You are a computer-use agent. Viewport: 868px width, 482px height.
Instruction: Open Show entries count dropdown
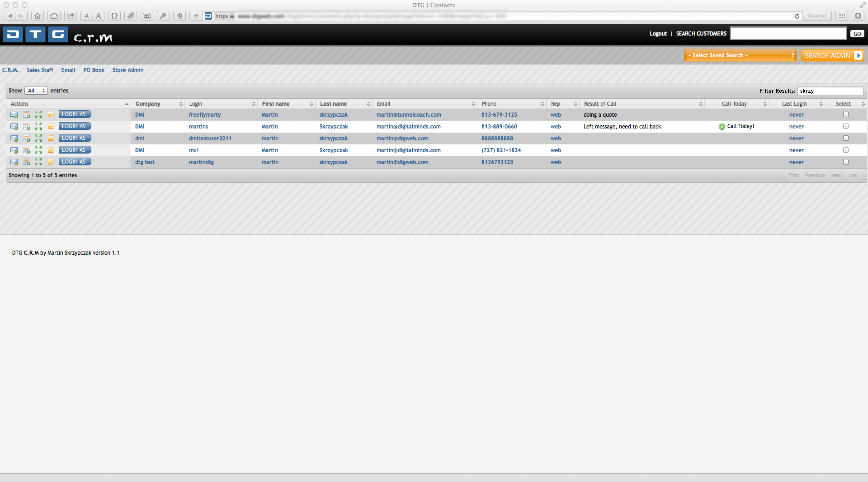36,91
